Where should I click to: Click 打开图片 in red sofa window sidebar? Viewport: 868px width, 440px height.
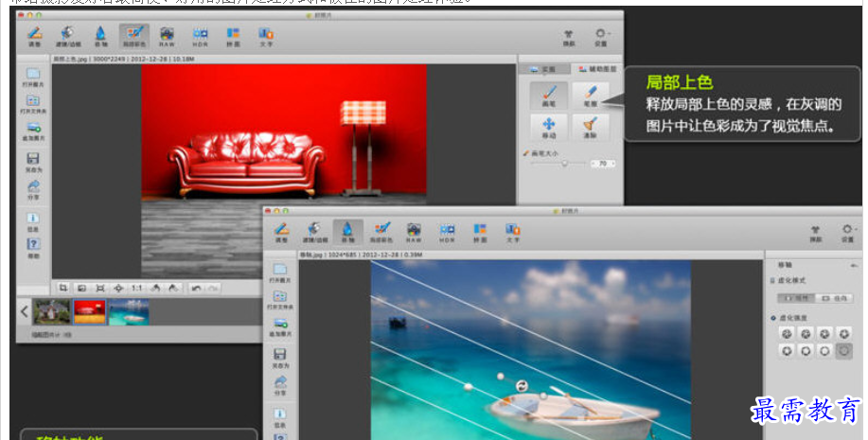tap(33, 78)
